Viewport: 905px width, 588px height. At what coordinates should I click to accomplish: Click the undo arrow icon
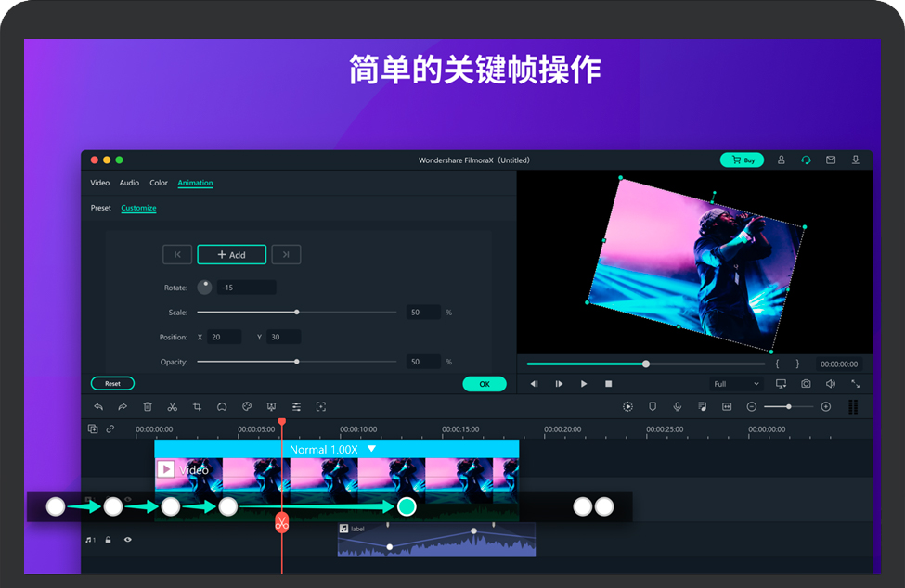tap(98, 406)
